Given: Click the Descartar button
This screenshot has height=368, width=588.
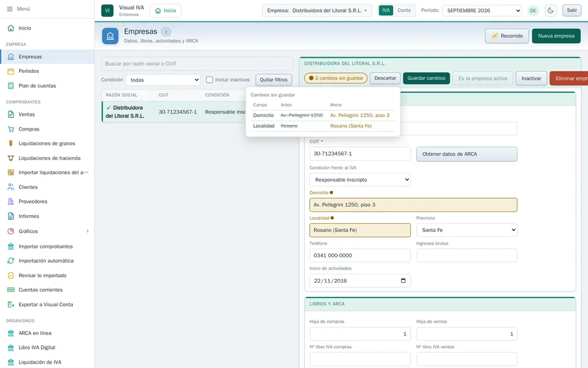Looking at the screenshot, I should point(385,78).
